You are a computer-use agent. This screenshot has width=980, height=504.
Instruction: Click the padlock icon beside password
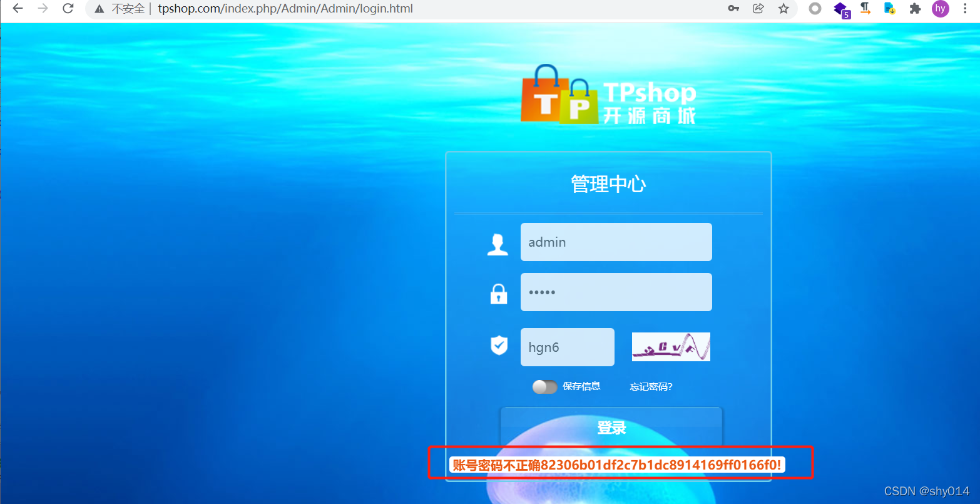point(499,294)
